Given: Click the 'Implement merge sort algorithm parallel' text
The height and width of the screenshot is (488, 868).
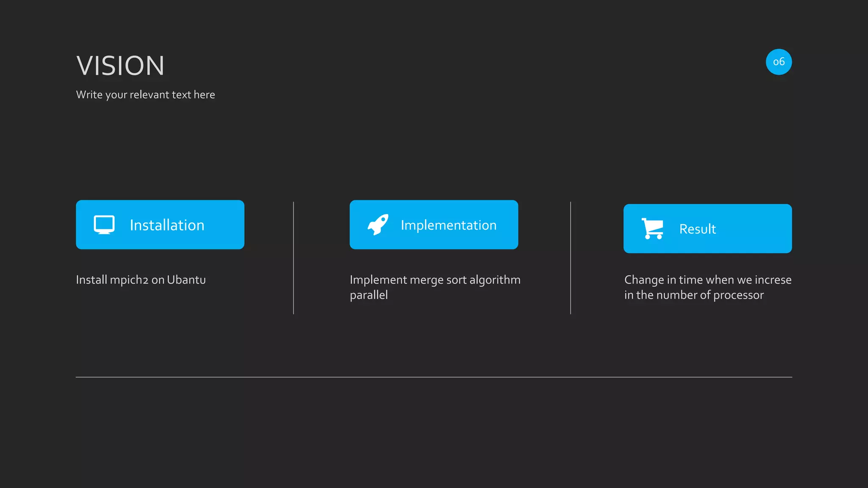Looking at the screenshot, I should 435,287.
